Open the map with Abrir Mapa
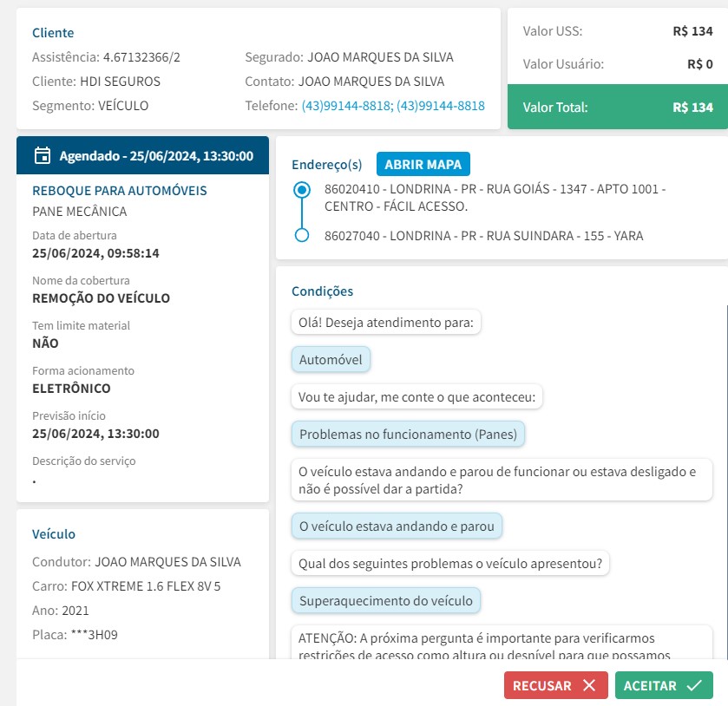 point(423,164)
